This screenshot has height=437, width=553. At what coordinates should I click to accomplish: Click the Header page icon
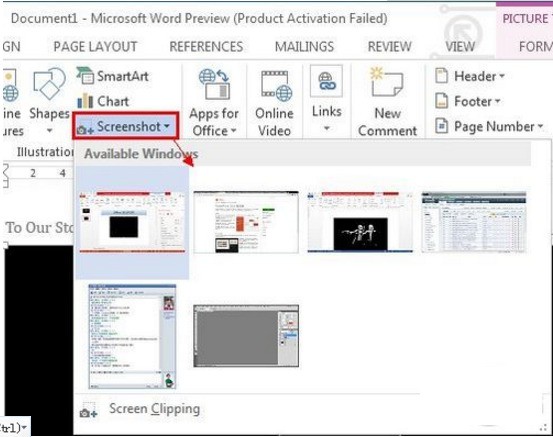click(x=442, y=76)
